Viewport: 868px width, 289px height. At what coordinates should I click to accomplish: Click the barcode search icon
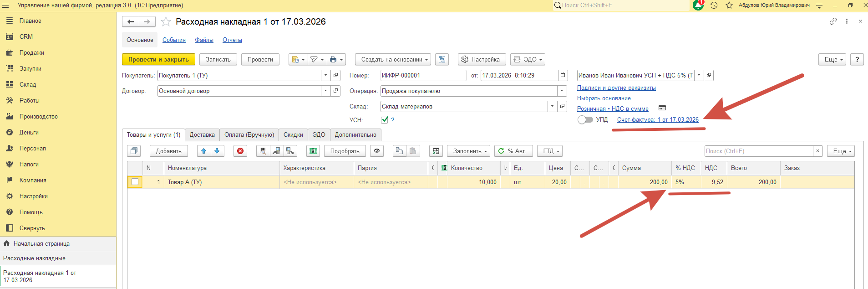pos(263,151)
